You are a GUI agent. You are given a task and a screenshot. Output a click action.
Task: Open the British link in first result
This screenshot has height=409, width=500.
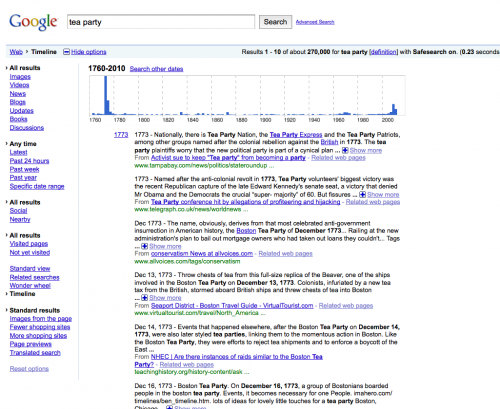click(x=329, y=142)
